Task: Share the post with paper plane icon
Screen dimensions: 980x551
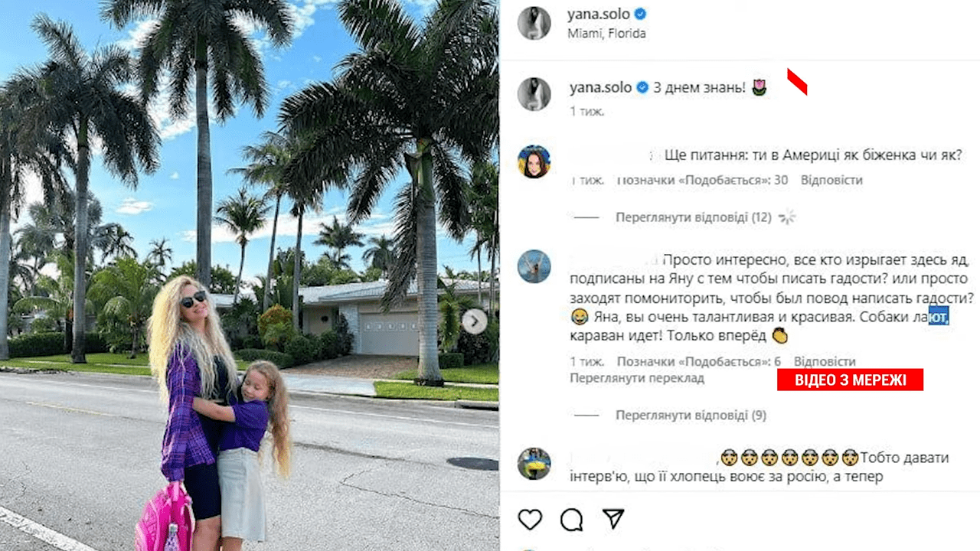Action: click(x=613, y=519)
